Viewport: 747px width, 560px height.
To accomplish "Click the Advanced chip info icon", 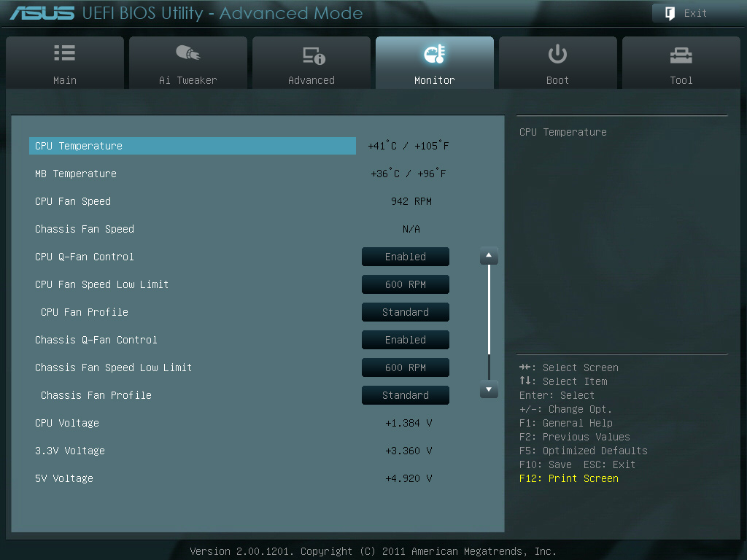I will click(312, 55).
